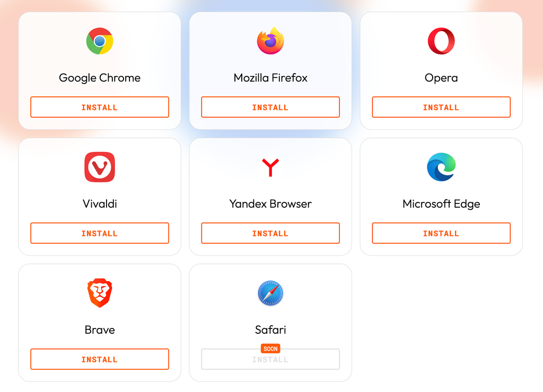Install the extension for Microsoft Edge
Image resolution: width=543 pixels, height=392 pixels.
(x=441, y=233)
